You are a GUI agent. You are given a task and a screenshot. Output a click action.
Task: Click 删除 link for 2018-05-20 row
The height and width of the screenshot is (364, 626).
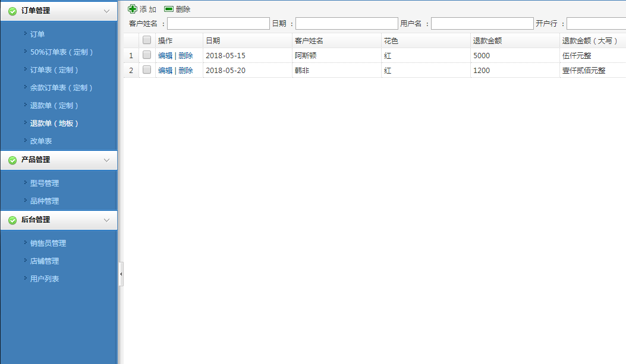(185, 70)
